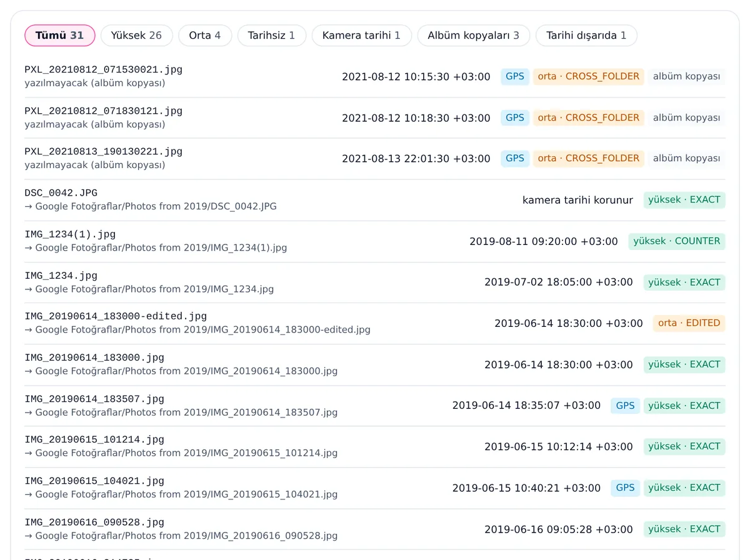Select the Kamera tarihi 1 filter
This screenshot has height=560, width=750.
(x=361, y=36)
